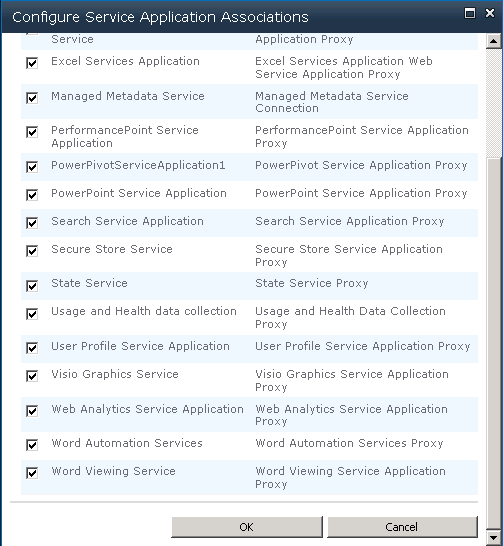
Task: Click the Word Viewing Service label
Action: pyautogui.click(x=113, y=471)
